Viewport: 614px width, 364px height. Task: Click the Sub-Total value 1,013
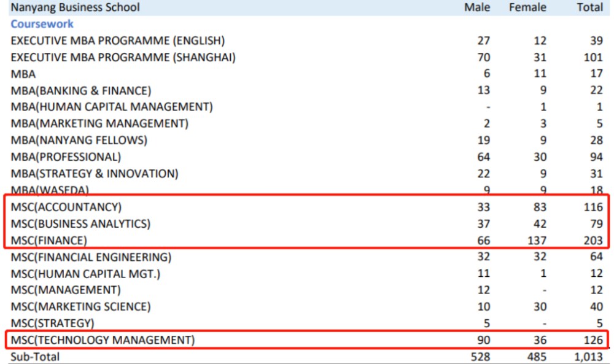coord(589,357)
